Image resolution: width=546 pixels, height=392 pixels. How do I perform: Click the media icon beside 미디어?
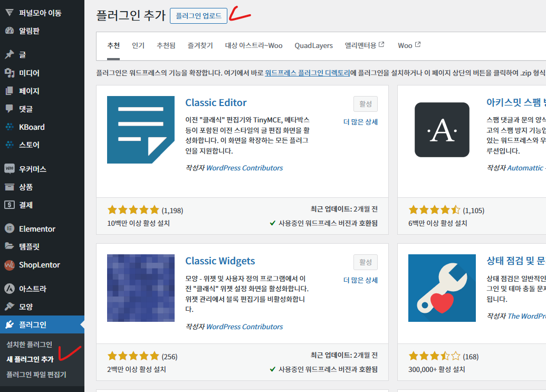9,73
